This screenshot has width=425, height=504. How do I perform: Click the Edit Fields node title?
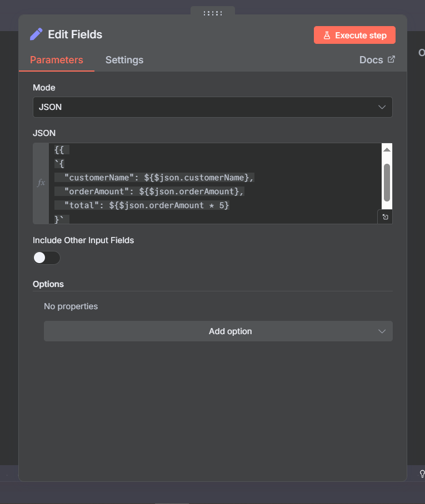[75, 34]
